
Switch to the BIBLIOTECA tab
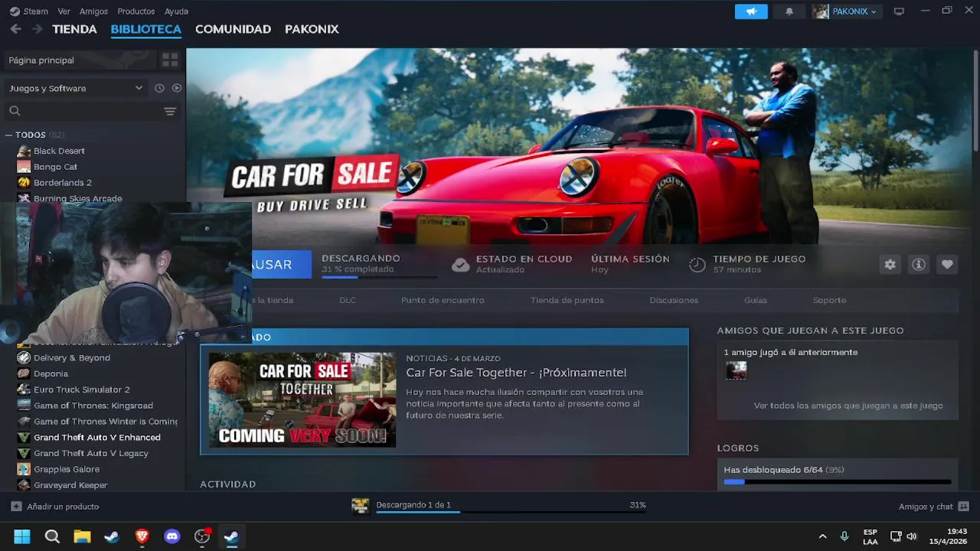145,29
